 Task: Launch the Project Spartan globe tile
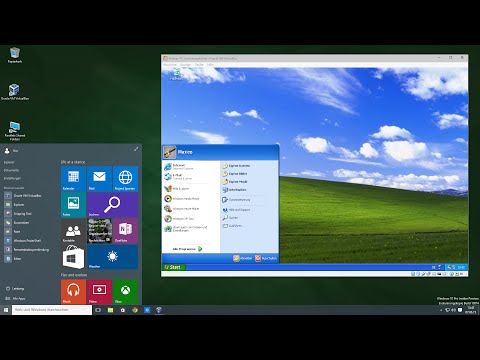click(125, 179)
